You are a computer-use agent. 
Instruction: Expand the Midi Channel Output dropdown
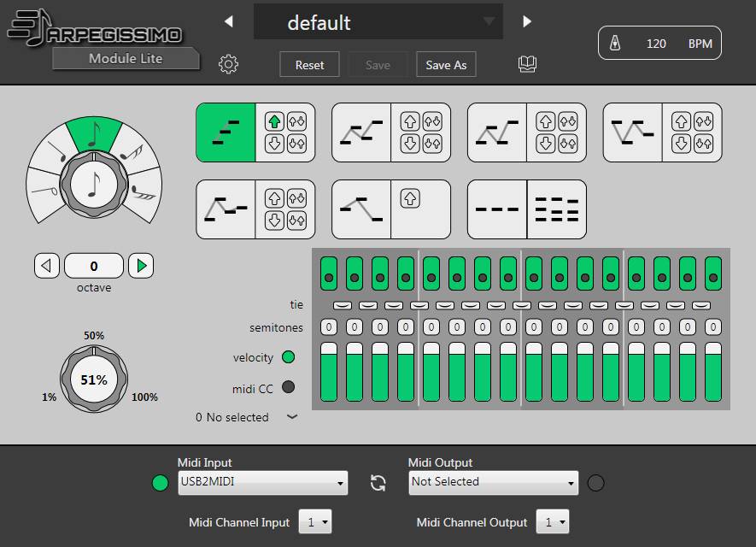pos(552,522)
